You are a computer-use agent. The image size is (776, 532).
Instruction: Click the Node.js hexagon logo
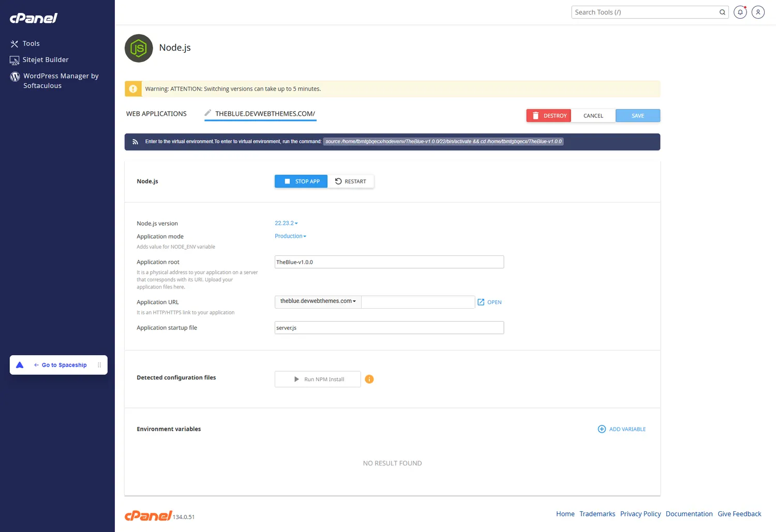(x=139, y=48)
